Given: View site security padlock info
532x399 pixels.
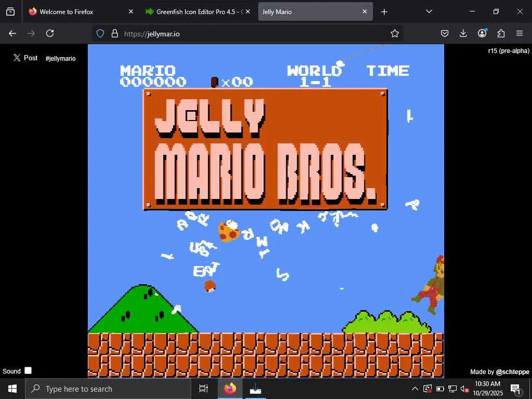Looking at the screenshot, I should point(115,33).
